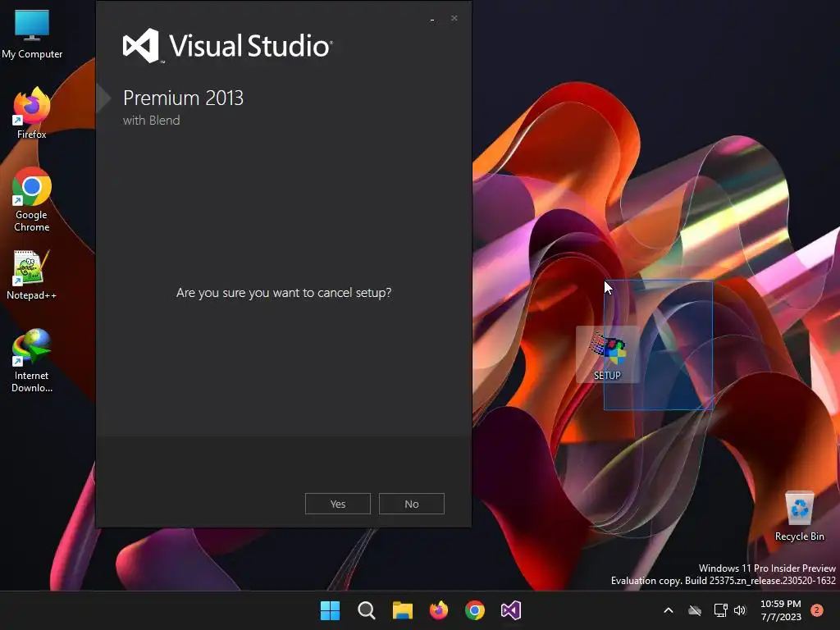Open notification center badge showing 2
This screenshot has width=840, height=630.
coord(817,610)
